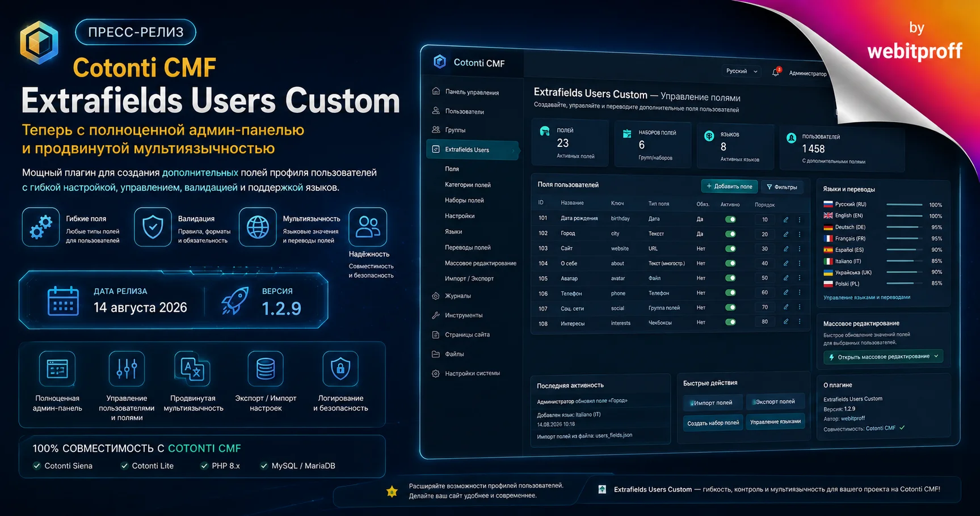
Task: Toggle the active switch for Сайт
Action: click(730, 248)
